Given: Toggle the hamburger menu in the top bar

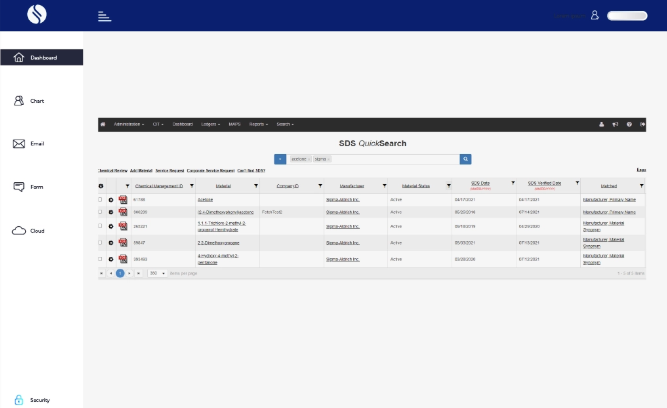Looking at the screenshot, I should coord(104,16).
